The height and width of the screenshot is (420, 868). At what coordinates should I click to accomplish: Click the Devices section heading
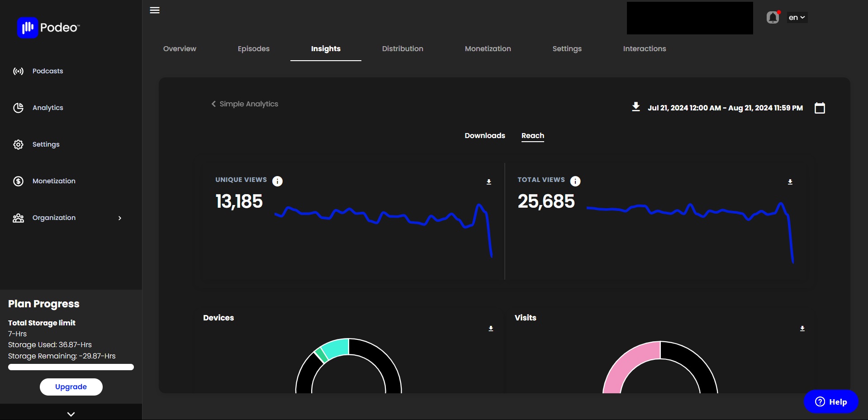pyautogui.click(x=218, y=318)
